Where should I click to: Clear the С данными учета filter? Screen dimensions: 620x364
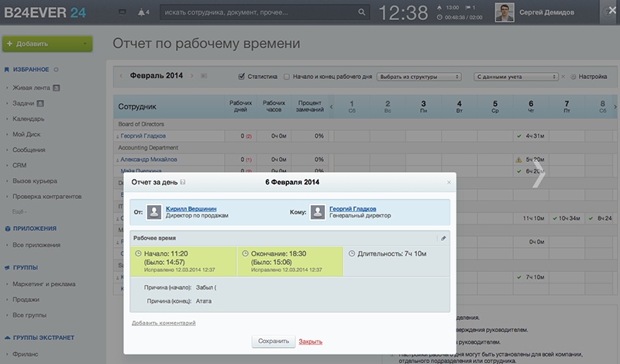point(563,77)
